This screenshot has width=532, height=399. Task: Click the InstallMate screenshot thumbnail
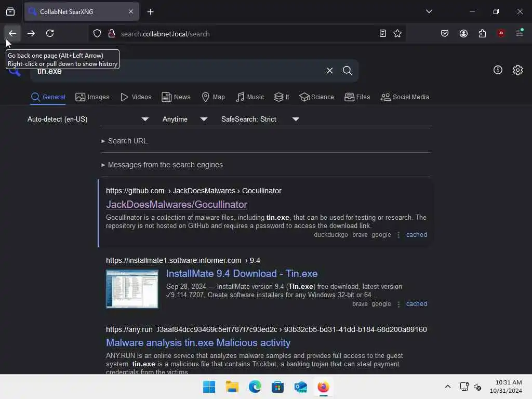coord(132,289)
